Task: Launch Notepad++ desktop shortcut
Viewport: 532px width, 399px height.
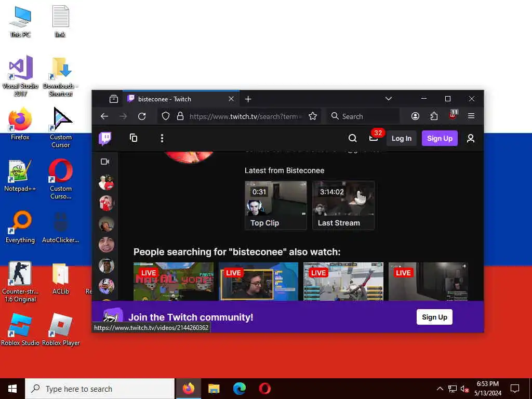Action: click(x=20, y=175)
